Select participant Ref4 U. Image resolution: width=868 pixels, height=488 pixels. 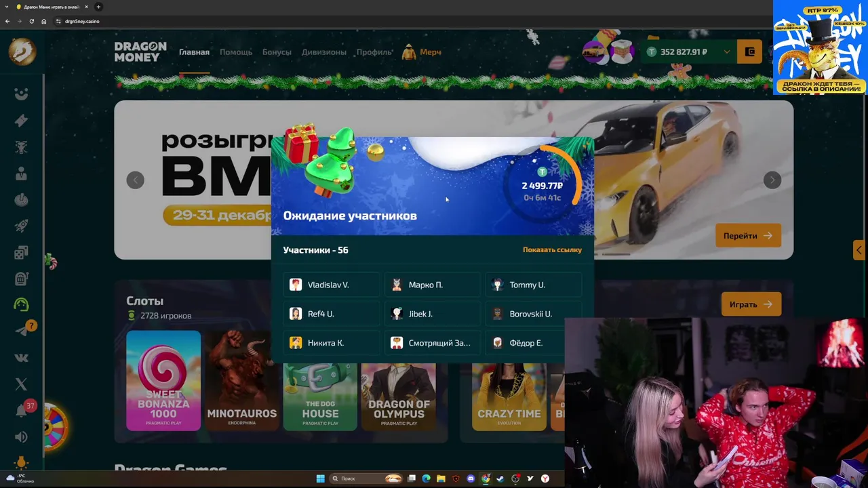point(331,314)
